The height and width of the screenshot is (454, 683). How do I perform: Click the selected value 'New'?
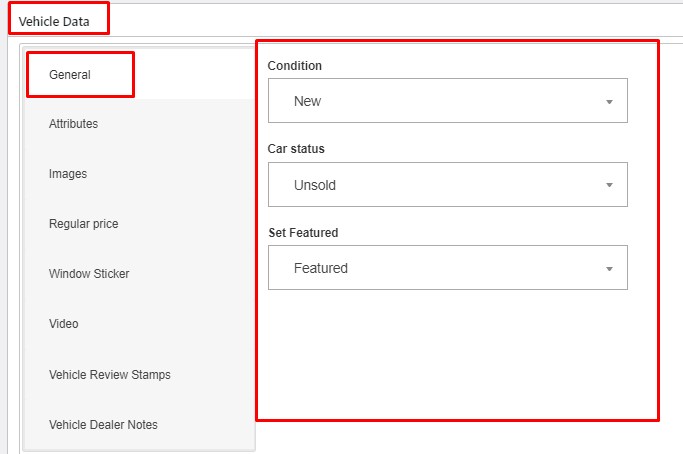click(307, 101)
